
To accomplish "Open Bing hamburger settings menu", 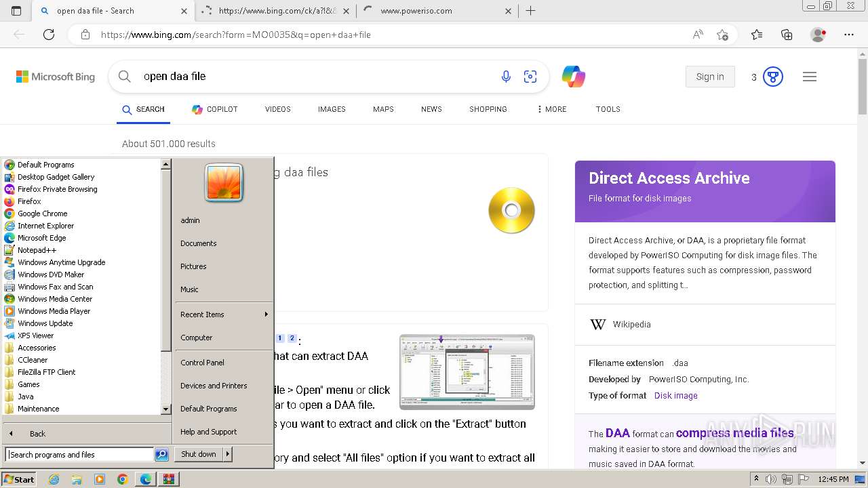I will pos(810,77).
